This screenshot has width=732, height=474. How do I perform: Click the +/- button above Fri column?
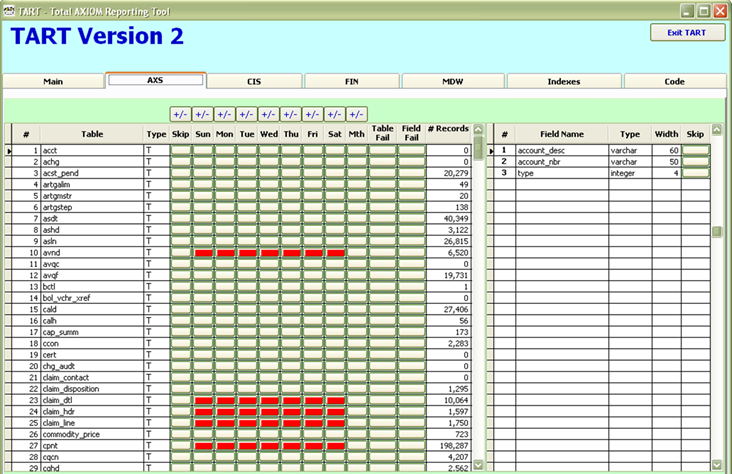coord(312,114)
